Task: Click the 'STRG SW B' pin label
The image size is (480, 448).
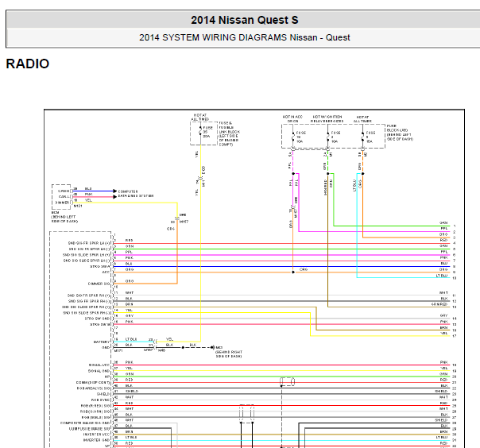Action: tap(99, 324)
